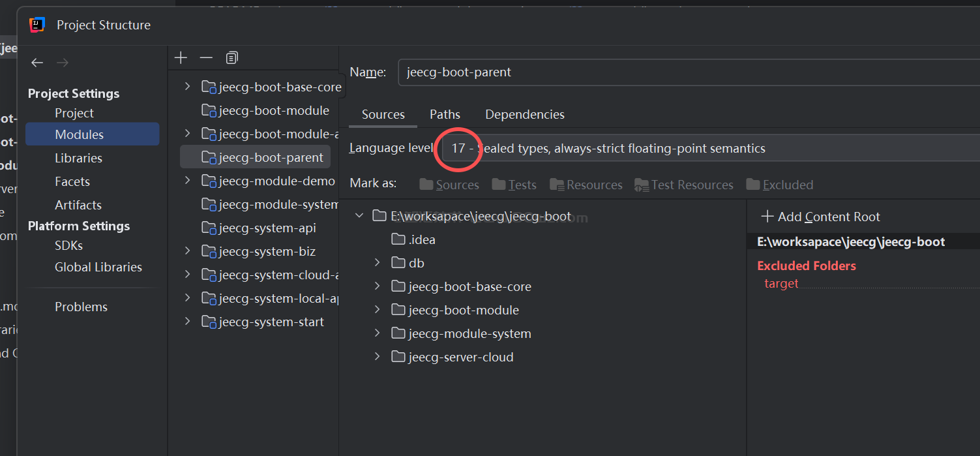Click the 'Excluded Folders' heading
The width and height of the screenshot is (980, 456).
tap(807, 266)
